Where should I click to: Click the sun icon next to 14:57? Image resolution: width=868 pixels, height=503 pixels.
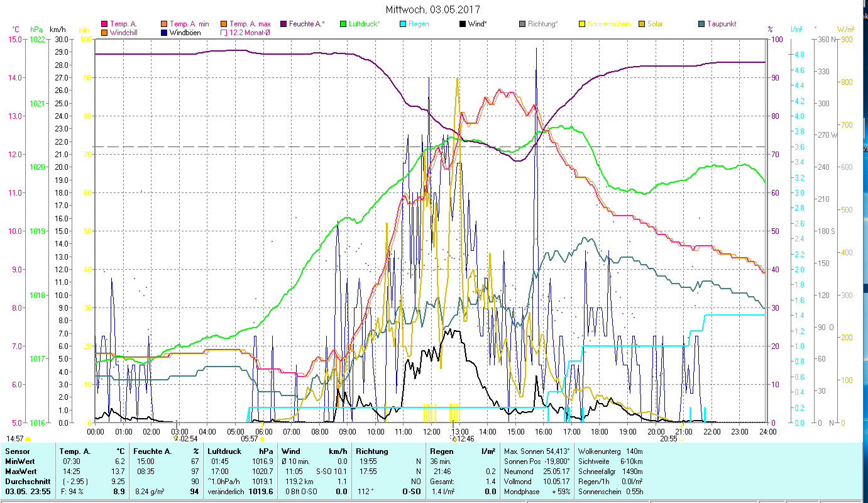(x=28, y=439)
